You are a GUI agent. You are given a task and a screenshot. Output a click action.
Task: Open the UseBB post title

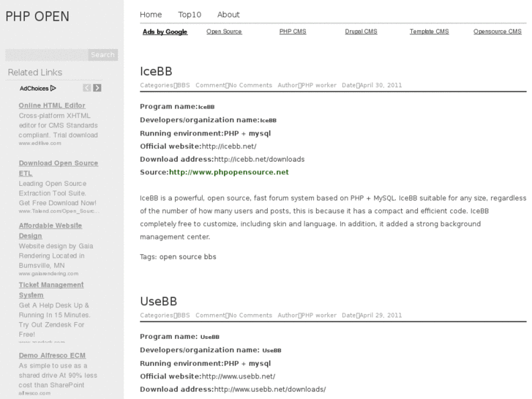(158, 301)
